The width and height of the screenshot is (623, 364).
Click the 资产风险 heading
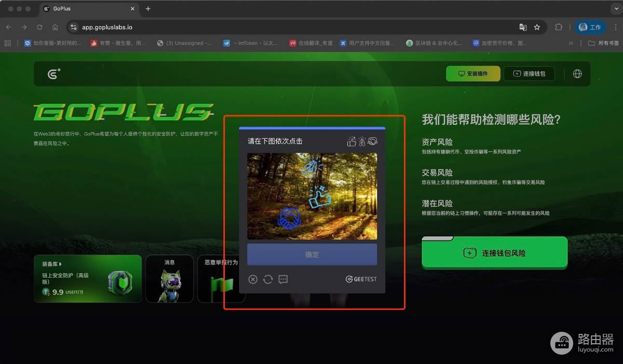437,142
